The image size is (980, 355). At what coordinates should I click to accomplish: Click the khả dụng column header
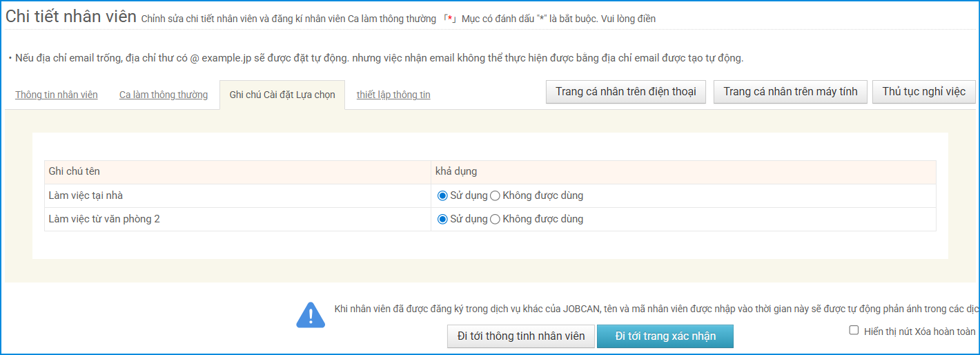[x=456, y=171]
